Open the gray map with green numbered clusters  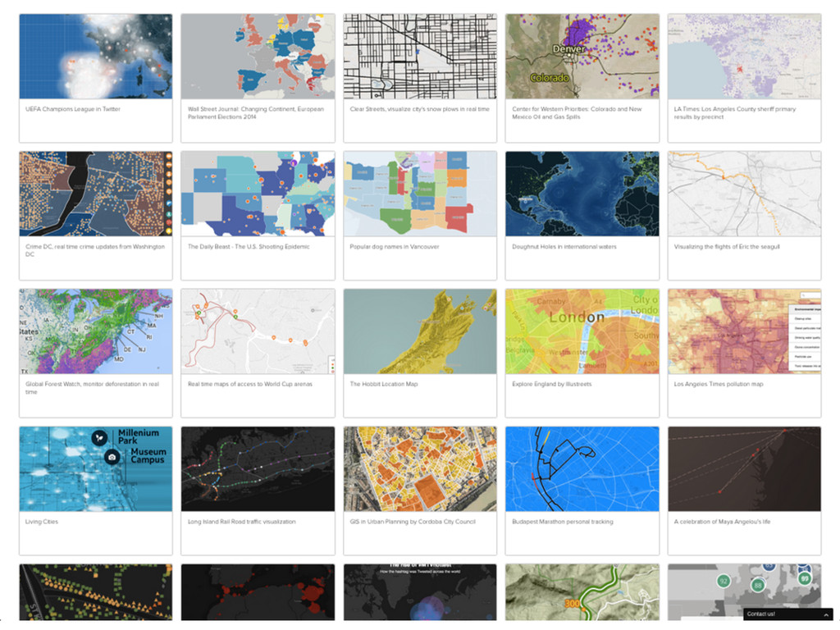tap(744, 587)
